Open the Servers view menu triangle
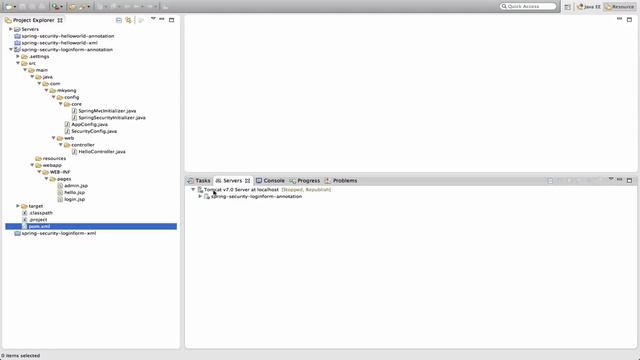The image size is (640, 360). click(x=611, y=179)
